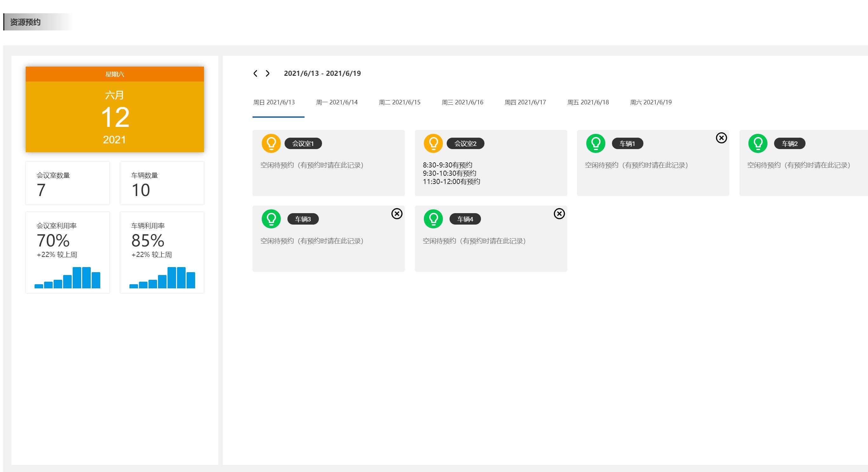
Task: Click the orange bulb icon for 会议室1
Action: click(271, 143)
